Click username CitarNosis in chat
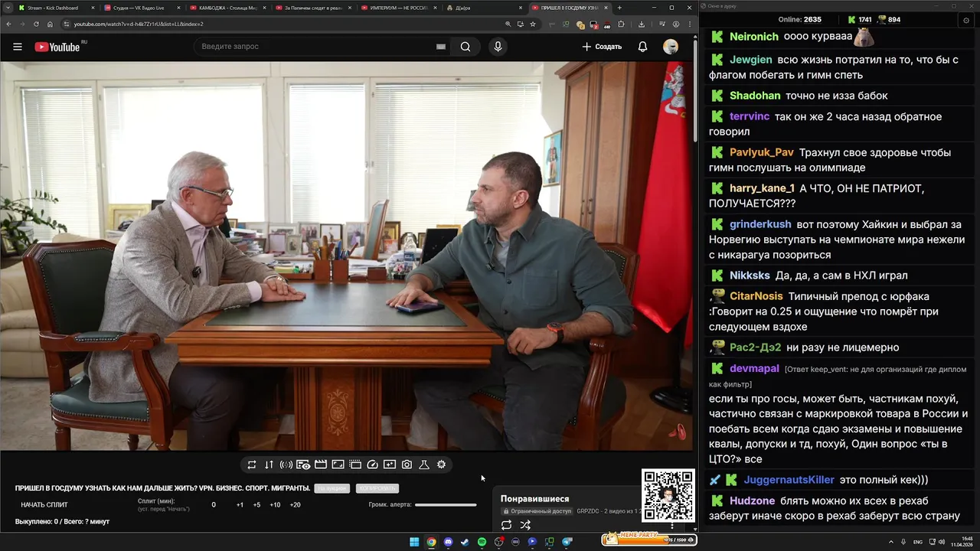Screen dimensions: 980x551 click(756, 296)
